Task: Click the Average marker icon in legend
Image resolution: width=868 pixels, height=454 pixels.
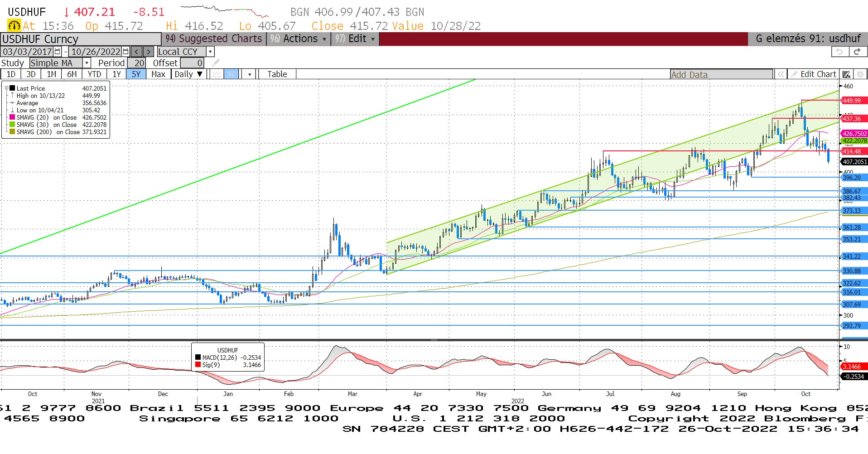Action: (12, 103)
